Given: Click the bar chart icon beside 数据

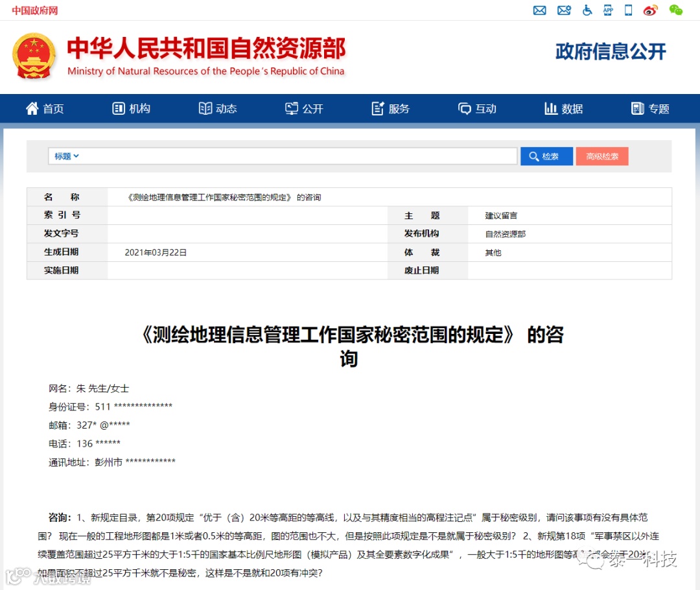Looking at the screenshot, I should pyautogui.click(x=551, y=108).
